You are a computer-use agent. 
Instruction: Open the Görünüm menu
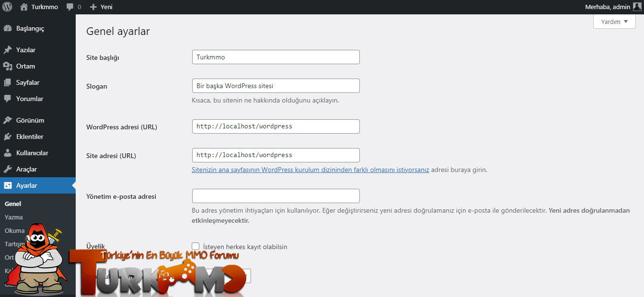click(x=38, y=120)
